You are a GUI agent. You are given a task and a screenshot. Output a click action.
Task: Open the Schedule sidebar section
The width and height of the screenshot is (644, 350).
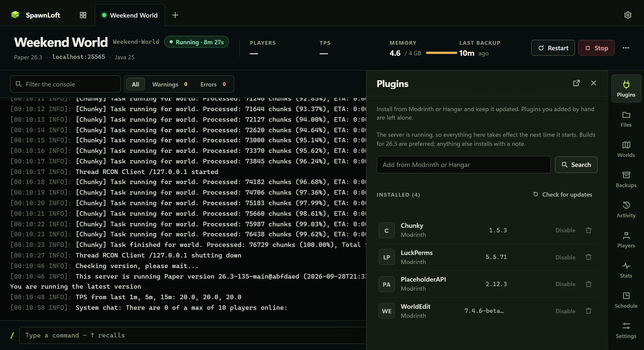click(x=626, y=300)
